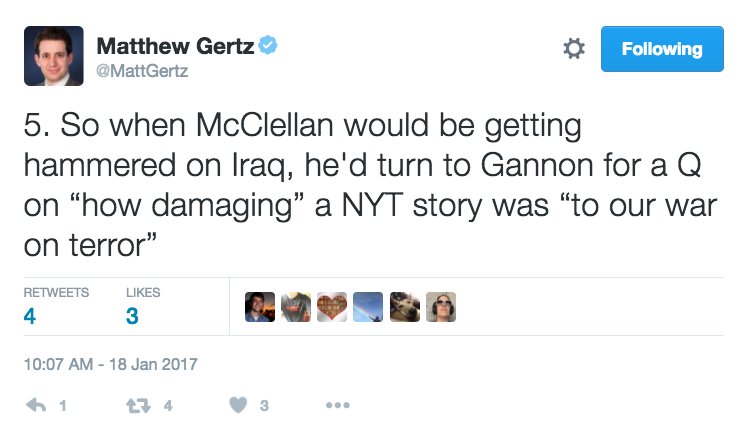
Task: Click the avatar wearing sunglasses
Action: point(440,307)
